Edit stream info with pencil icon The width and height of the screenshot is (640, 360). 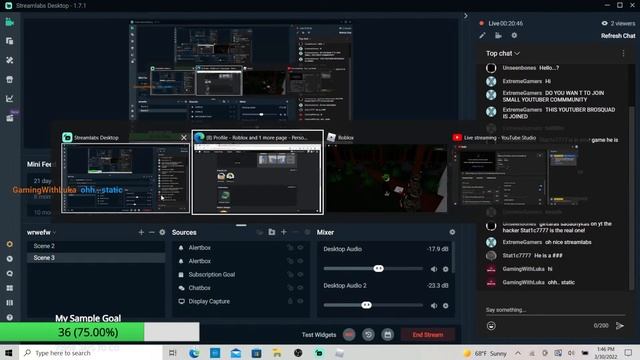[x=482, y=36]
